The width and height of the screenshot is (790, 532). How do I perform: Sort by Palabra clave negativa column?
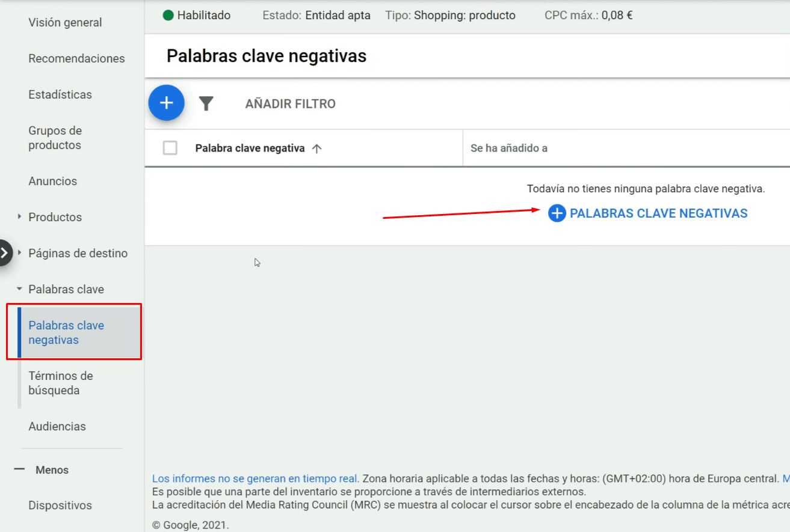click(250, 148)
